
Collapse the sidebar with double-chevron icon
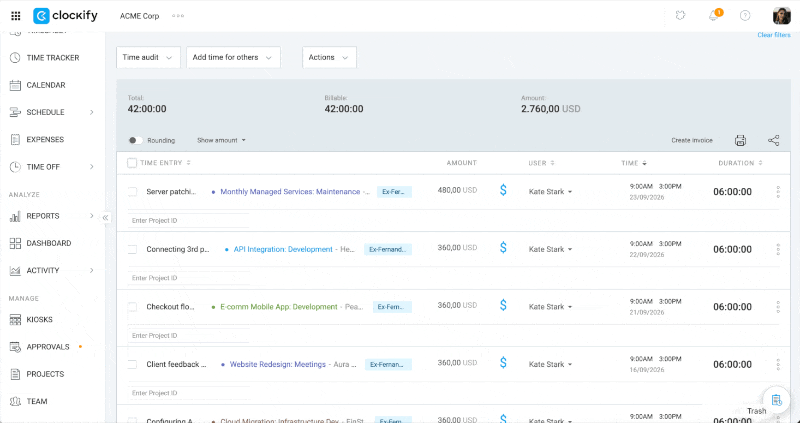105,218
